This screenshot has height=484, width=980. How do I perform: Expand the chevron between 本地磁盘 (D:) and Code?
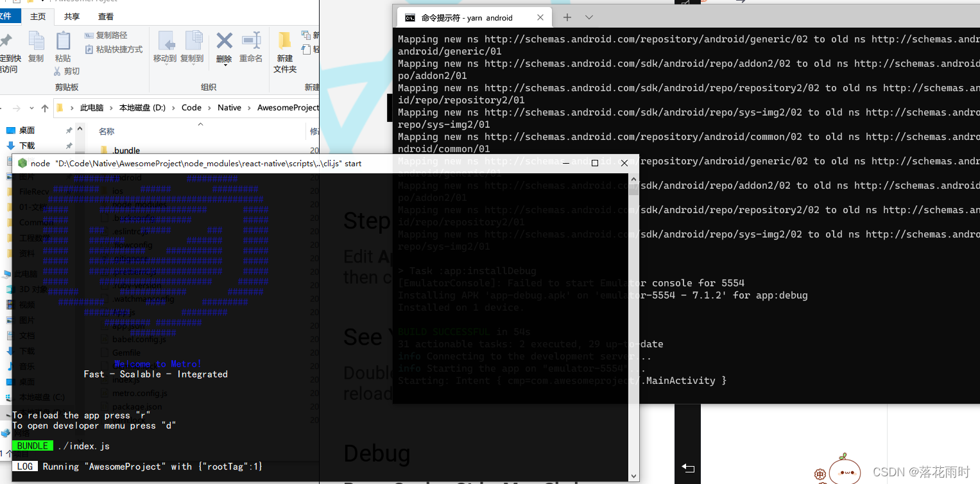[173, 108]
